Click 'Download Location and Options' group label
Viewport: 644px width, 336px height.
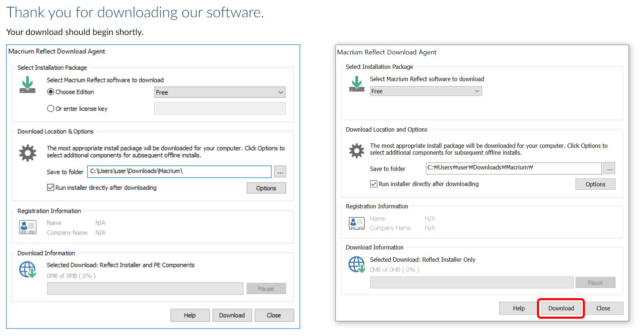[387, 129]
